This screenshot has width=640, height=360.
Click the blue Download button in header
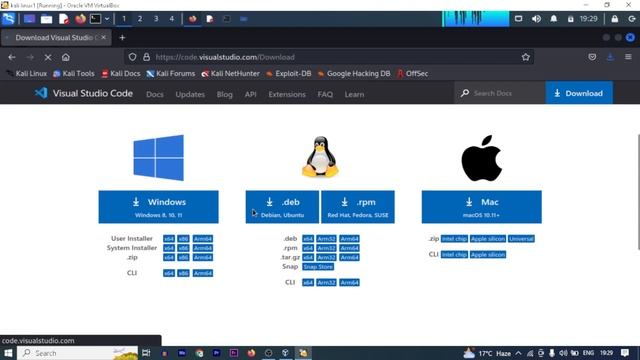(579, 93)
